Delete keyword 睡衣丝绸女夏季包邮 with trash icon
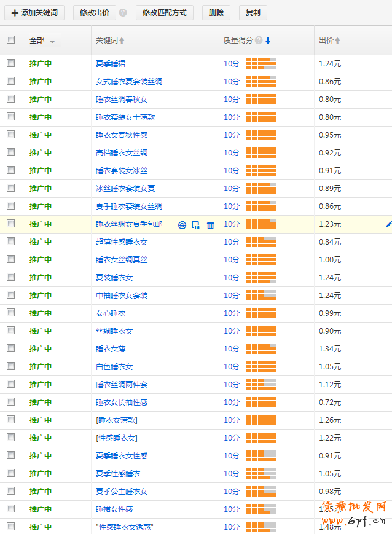 tap(210, 225)
